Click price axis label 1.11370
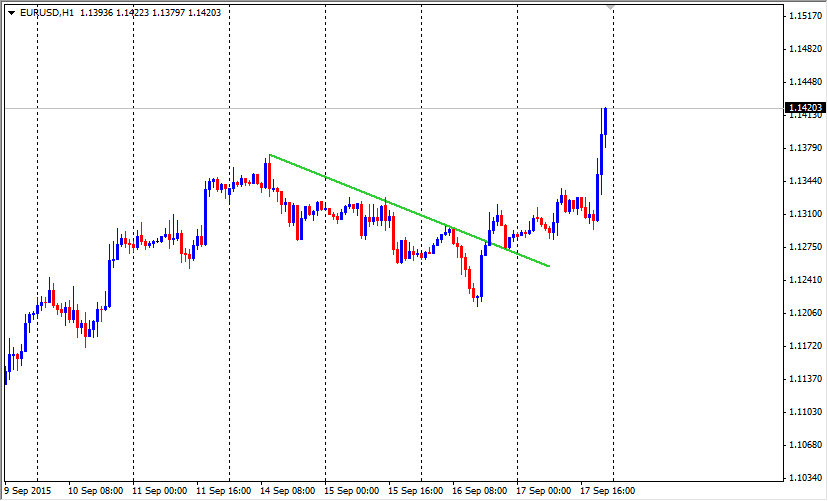Image resolution: width=828 pixels, height=501 pixels. click(805, 379)
